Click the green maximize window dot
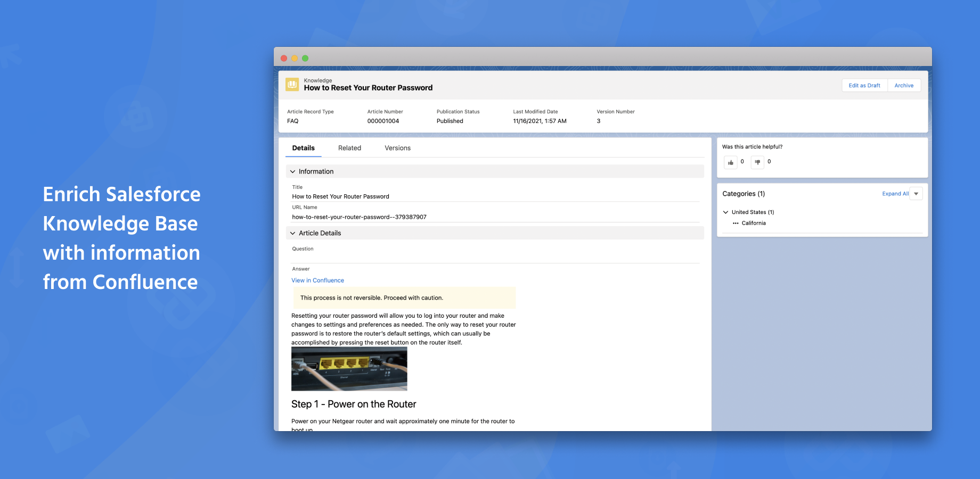The width and height of the screenshot is (980, 479). coord(305,58)
